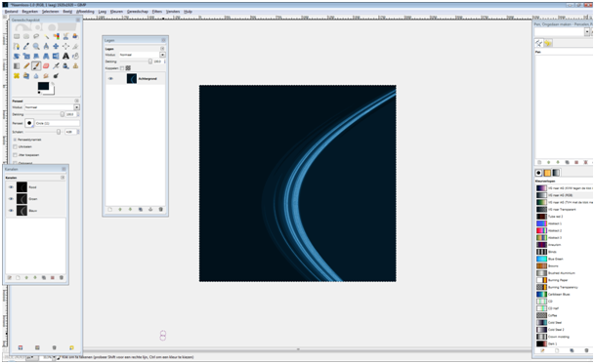The width and height of the screenshot is (595, 364).
Task: Select the Fuzzy Select wand tool
Action: coord(46,36)
